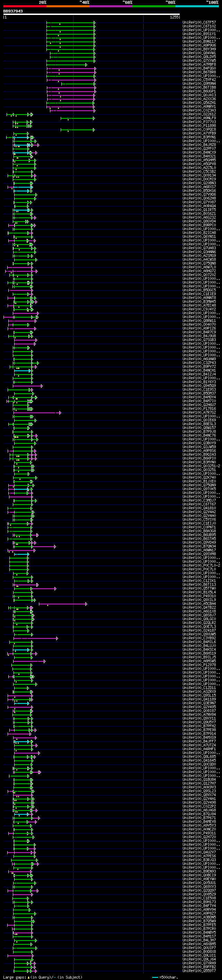Select label UniRef100_B9H173
This screenshot has height=980, width=222.
click(x=199, y=902)
